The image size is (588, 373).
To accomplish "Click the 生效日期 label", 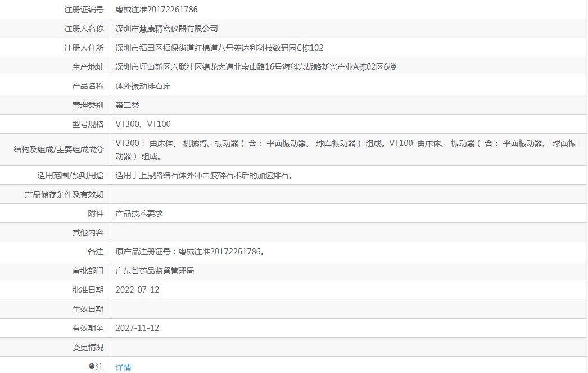I will coord(88,309).
